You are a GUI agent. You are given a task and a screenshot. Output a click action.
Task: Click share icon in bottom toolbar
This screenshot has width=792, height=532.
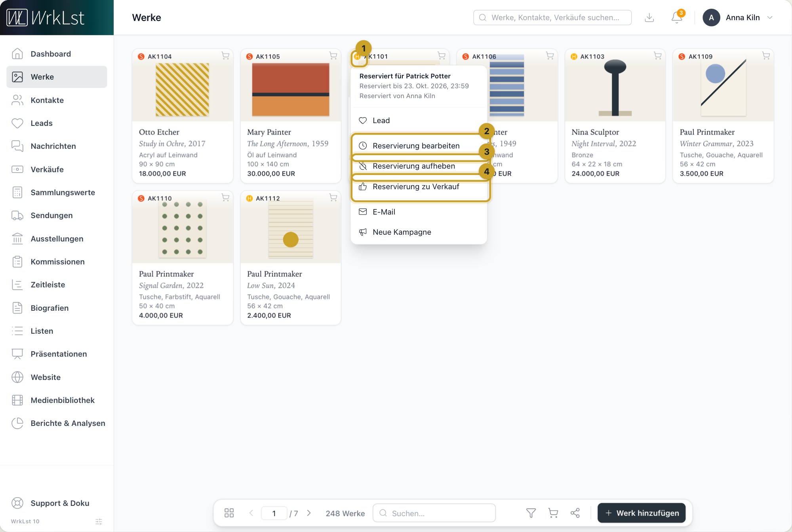tap(575, 513)
